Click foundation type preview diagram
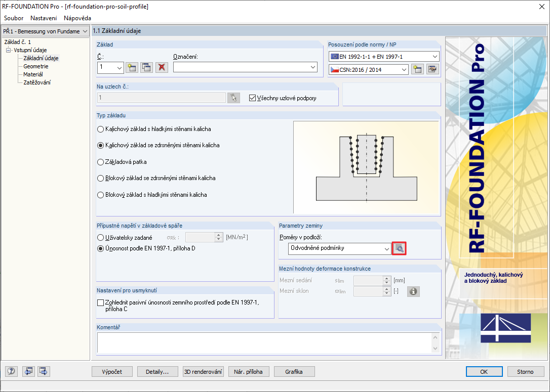550x392 pixels. point(366,167)
